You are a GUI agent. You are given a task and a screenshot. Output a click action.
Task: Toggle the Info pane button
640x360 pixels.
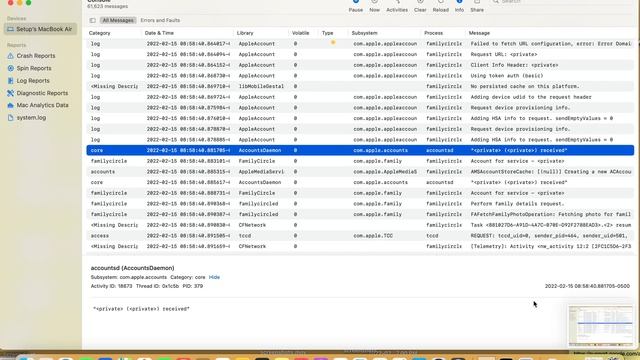(459, 6)
